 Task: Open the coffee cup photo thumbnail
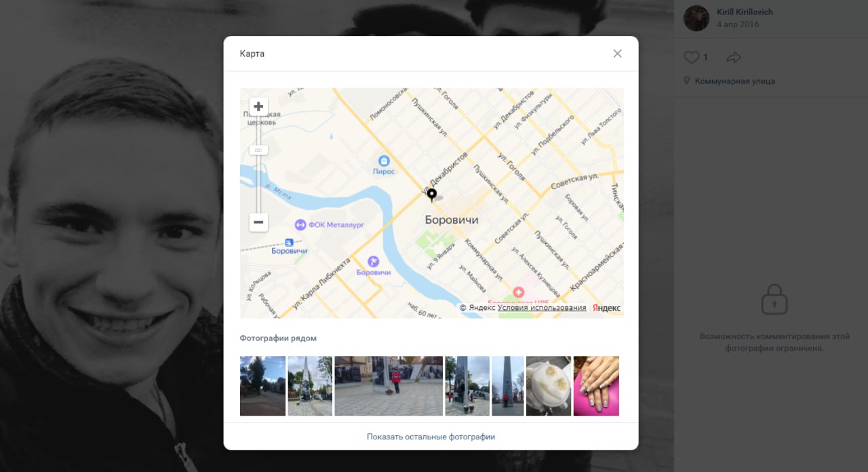(x=549, y=386)
